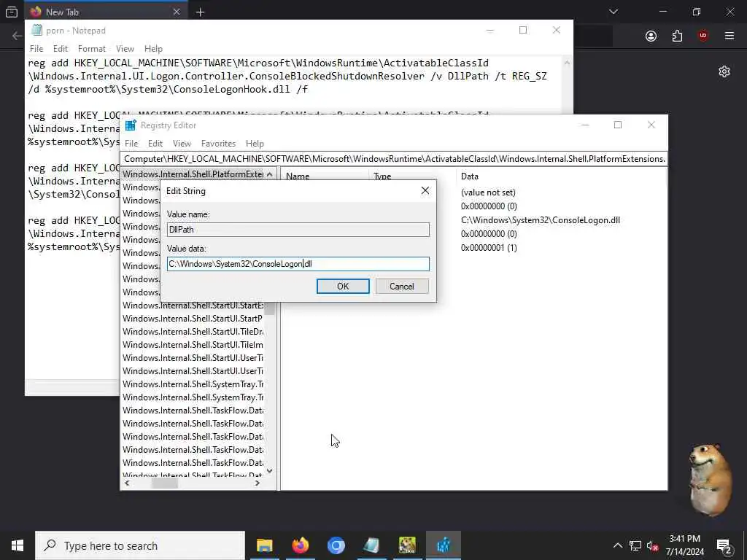Select Windows.Internal.Shell.StartUI.TileIm key
This screenshot has width=747, height=560.
pyautogui.click(x=193, y=345)
